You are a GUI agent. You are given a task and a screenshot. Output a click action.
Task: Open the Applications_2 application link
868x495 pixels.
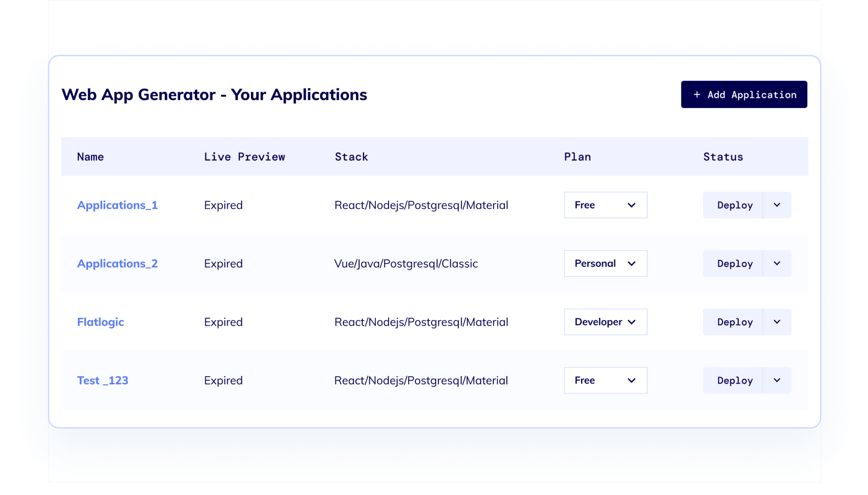click(117, 264)
